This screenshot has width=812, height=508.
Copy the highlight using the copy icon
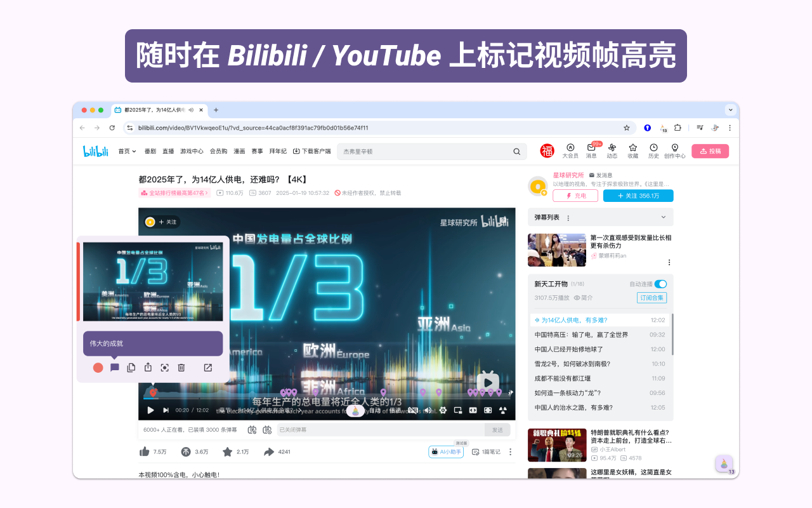pos(131,368)
